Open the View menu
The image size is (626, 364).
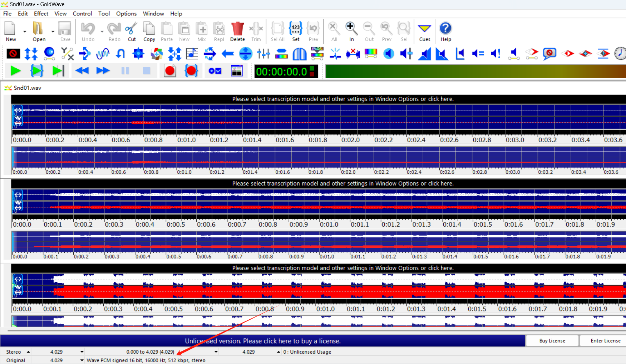tap(60, 14)
